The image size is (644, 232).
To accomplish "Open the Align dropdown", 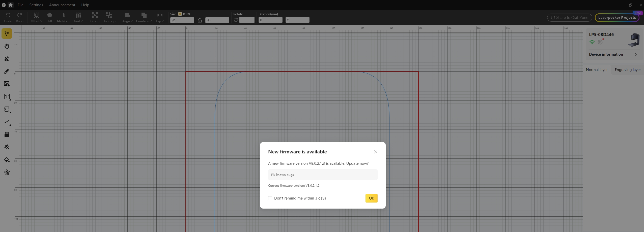I will (127, 17).
